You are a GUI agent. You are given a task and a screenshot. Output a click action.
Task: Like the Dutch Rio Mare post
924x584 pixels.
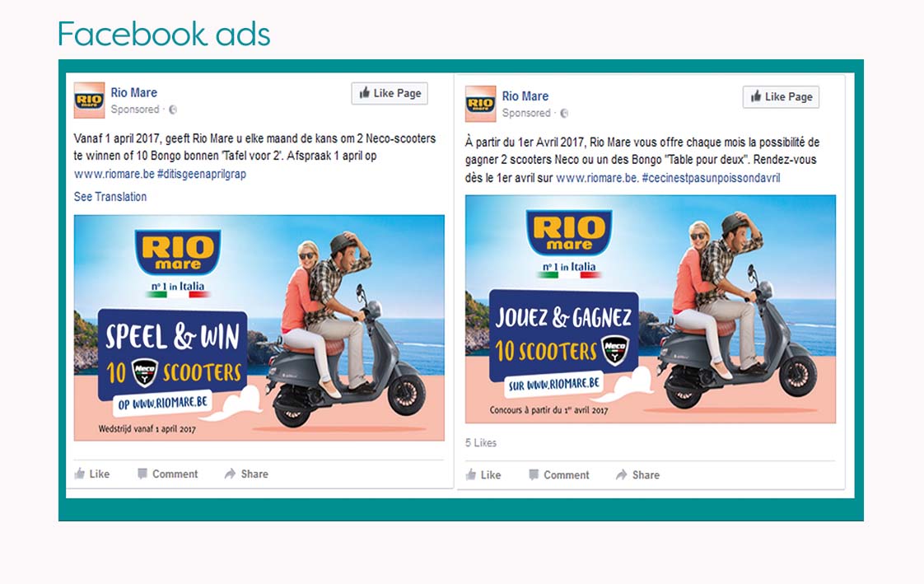point(92,474)
